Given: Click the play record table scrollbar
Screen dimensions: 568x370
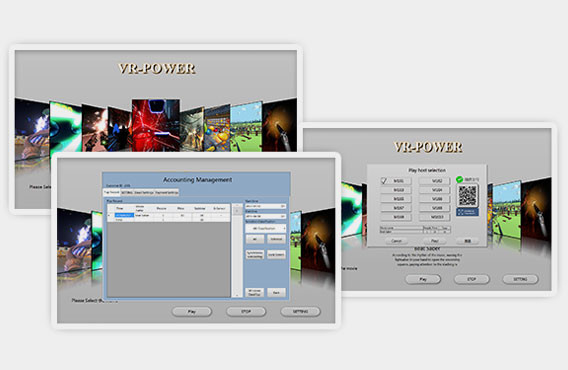Looking at the screenshot, I should [x=237, y=250].
